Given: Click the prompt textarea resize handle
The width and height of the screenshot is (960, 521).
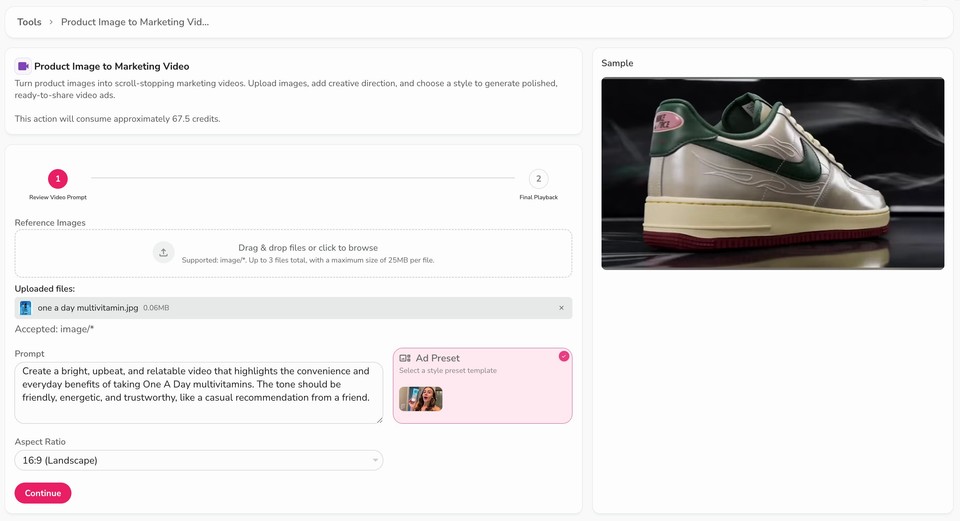Looking at the screenshot, I should [x=378, y=419].
